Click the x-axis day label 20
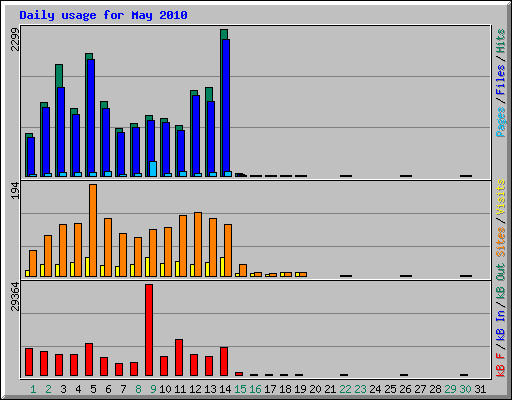 [315, 389]
